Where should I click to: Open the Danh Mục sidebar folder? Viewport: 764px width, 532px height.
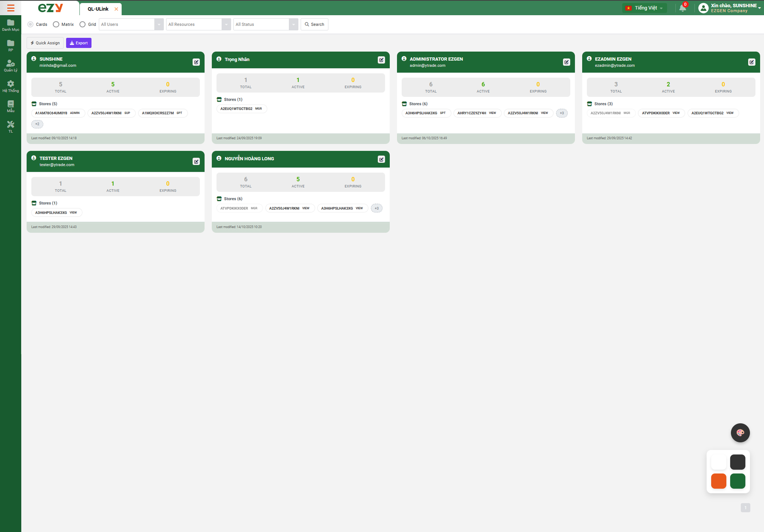(x=11, y=25)
